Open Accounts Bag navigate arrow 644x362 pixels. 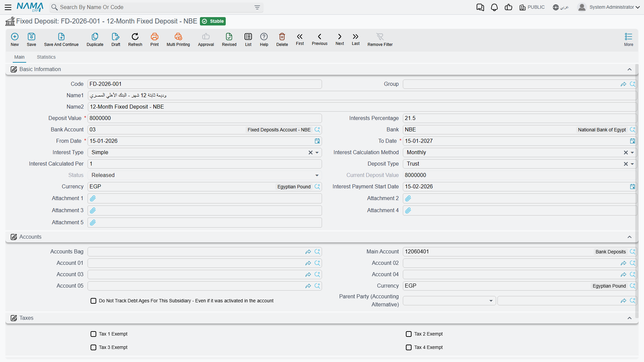(x=308, y=252)
